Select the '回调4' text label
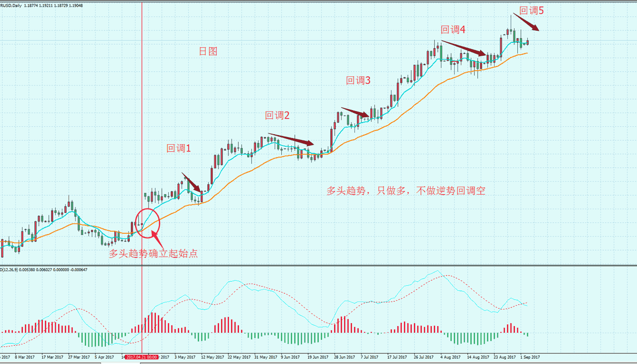 pos(453,29)
